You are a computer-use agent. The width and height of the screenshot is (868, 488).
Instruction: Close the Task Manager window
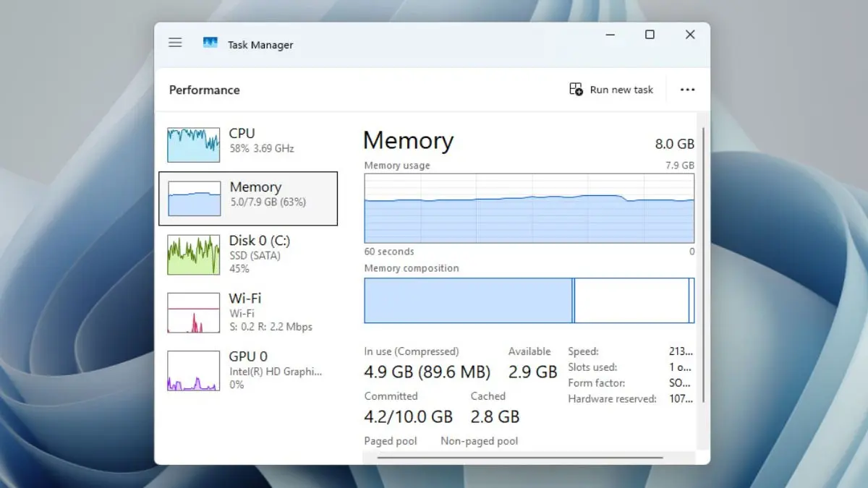[690, 35]
